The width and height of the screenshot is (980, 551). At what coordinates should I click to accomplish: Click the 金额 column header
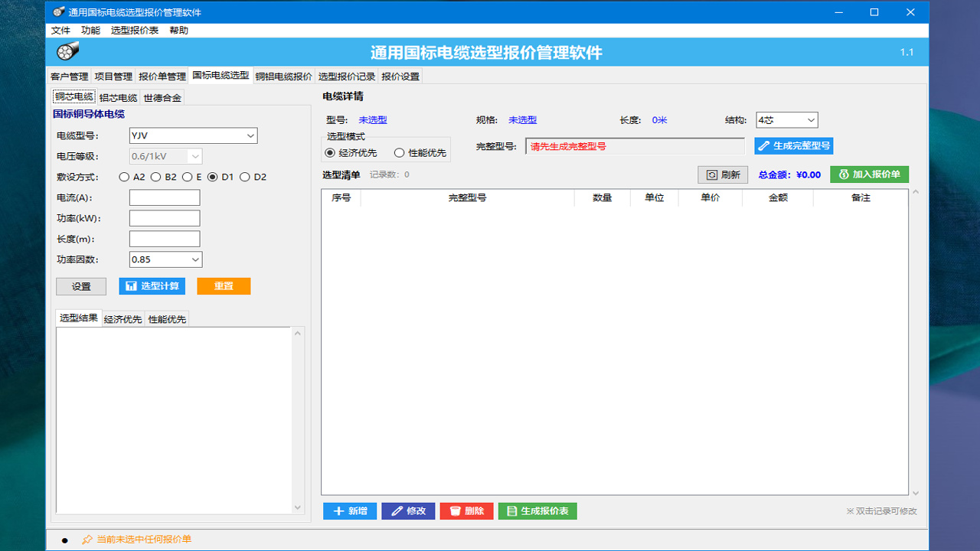point(778,197)
